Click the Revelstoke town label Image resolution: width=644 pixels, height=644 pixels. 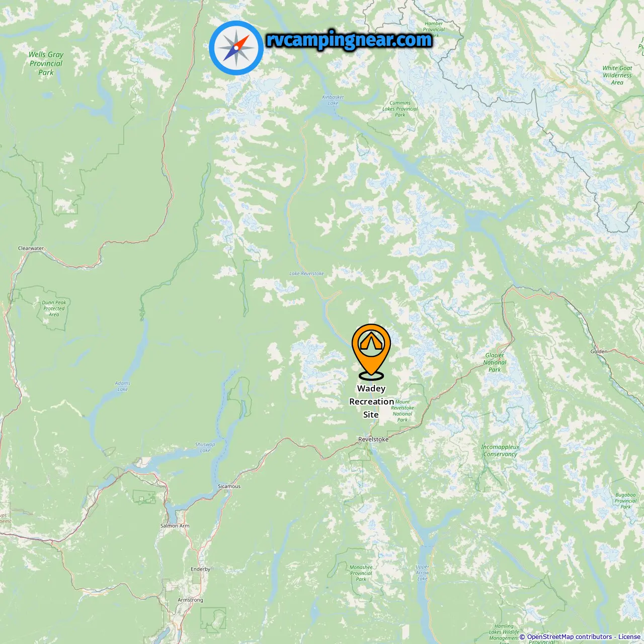pyautogui.click(x=373, y=439)
